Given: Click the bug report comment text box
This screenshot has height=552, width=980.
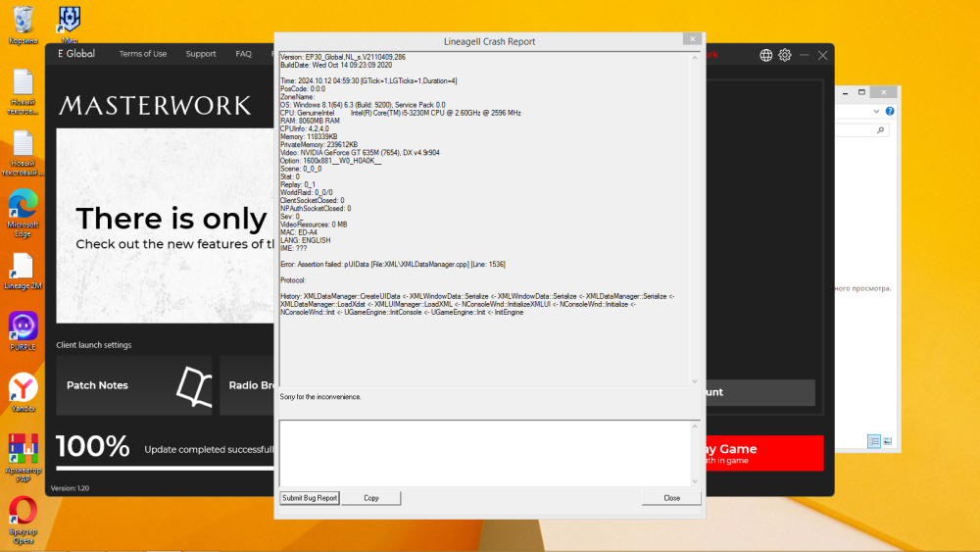Looking at the screenshot, I should tap(485, 451).
